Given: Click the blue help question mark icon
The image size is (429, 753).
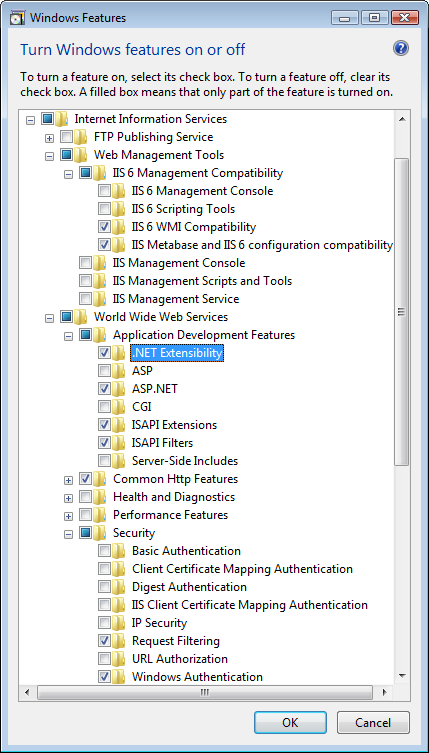Looking at the screenshot, I should tap(400, 48).
